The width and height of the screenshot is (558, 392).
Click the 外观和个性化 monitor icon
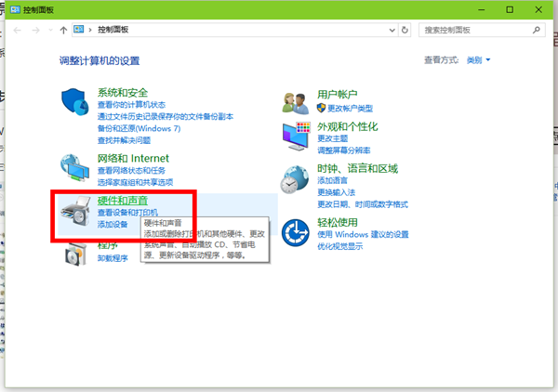296,137
